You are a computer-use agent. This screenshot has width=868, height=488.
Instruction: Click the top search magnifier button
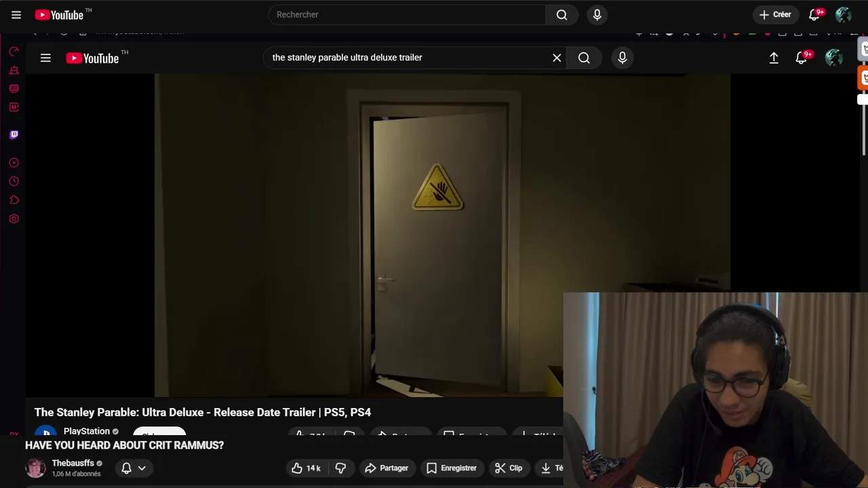561,14
